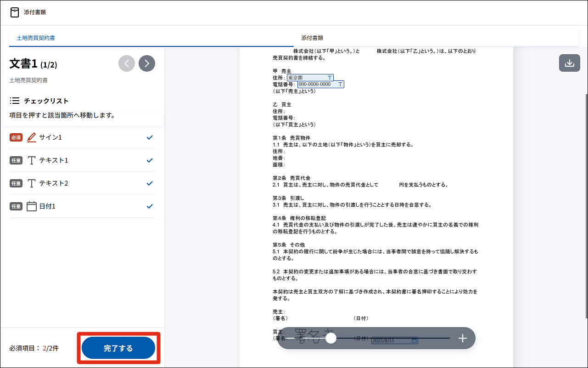This screenshot has height=368, width=588.
Task: Click the document icon in the top header
Action: tap(15, 12)
